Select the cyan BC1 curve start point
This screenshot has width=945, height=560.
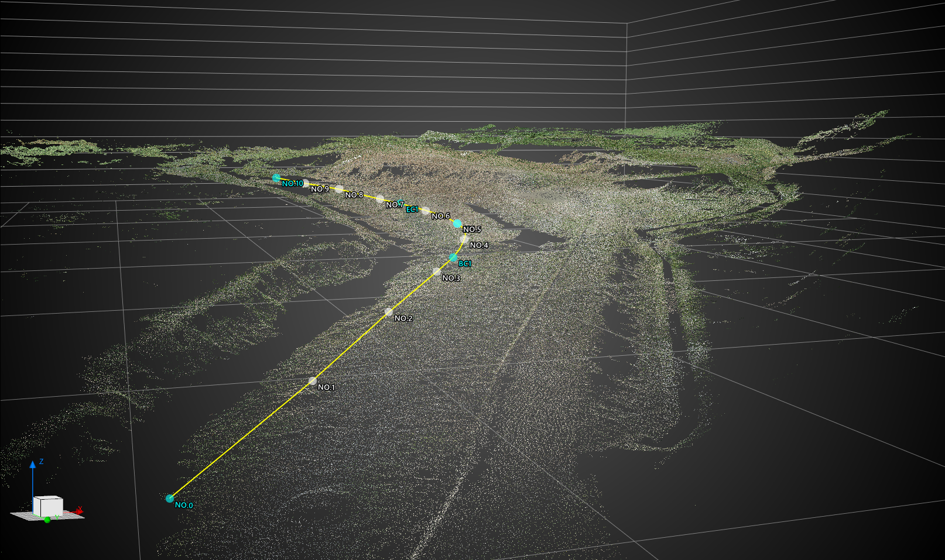click(x=453, y=257)
